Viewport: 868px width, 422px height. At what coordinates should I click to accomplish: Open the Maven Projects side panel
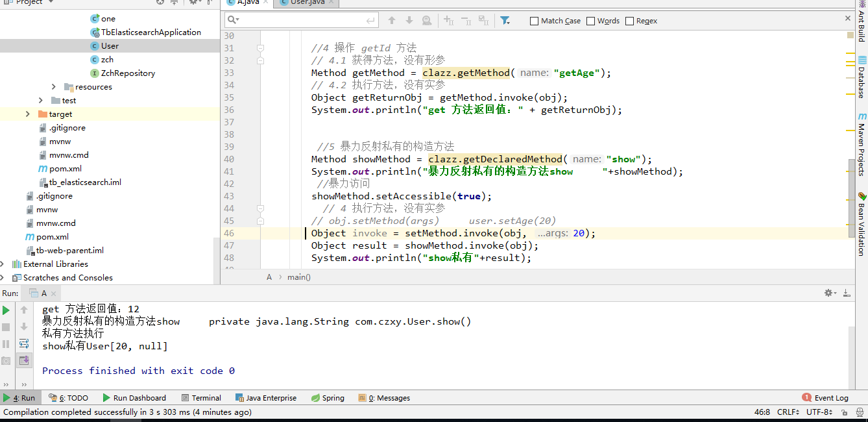click(x=862, y=144)
